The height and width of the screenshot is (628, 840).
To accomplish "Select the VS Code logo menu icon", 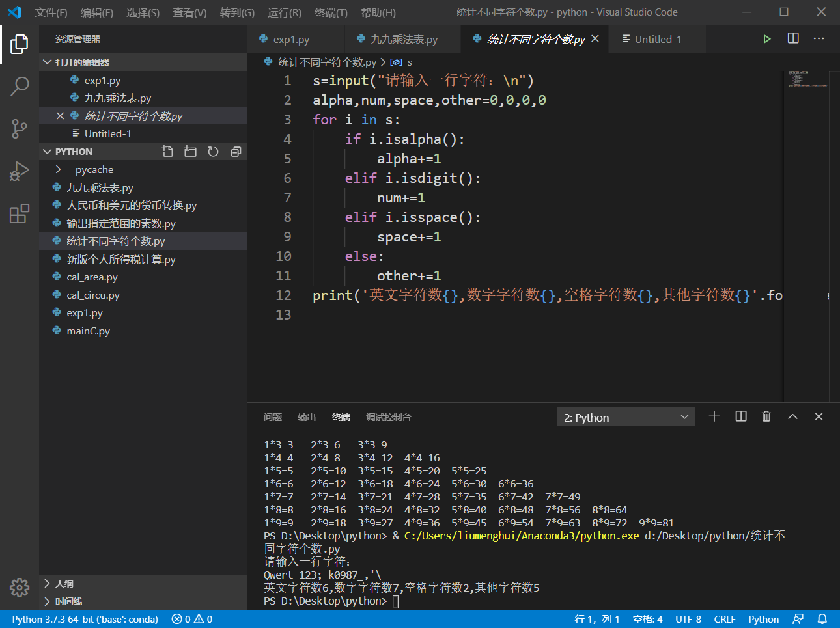I will click(14, 12).
